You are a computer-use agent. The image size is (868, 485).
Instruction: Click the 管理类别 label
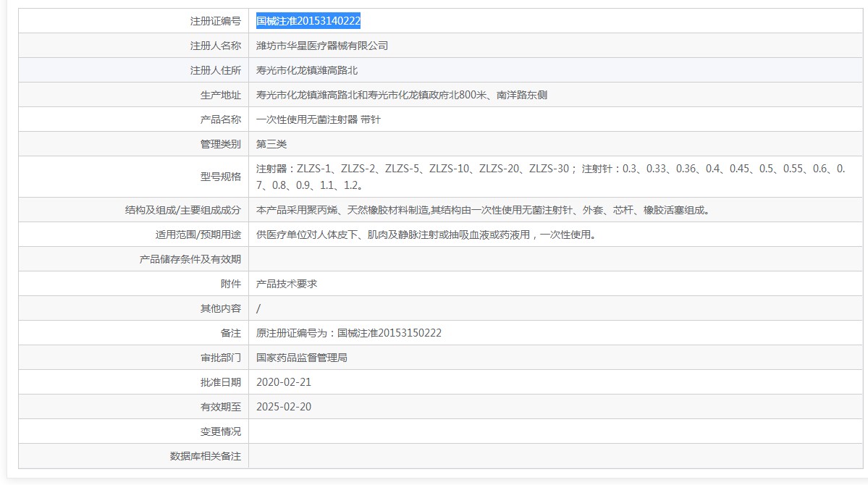tap(220, 144)
